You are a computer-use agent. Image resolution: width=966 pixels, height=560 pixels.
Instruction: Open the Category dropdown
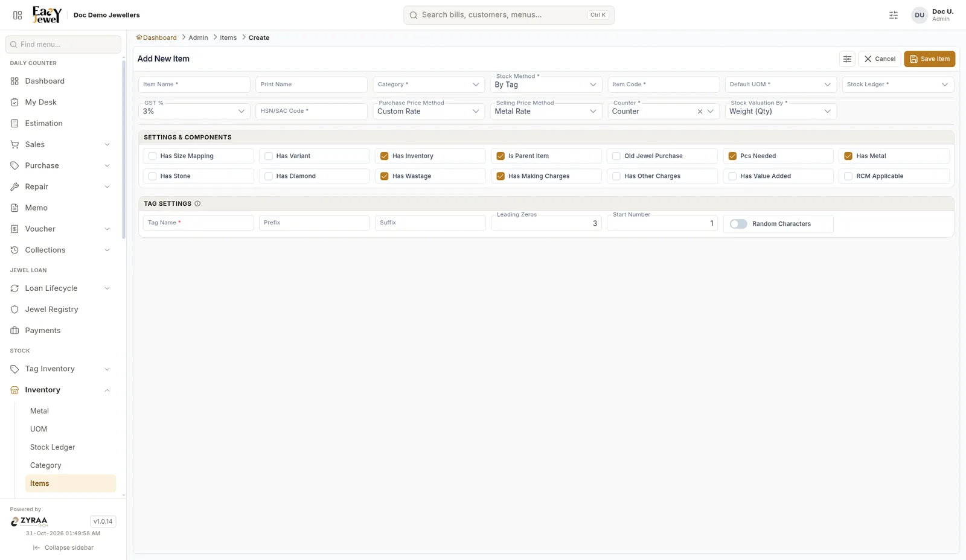tap(429, 84)
